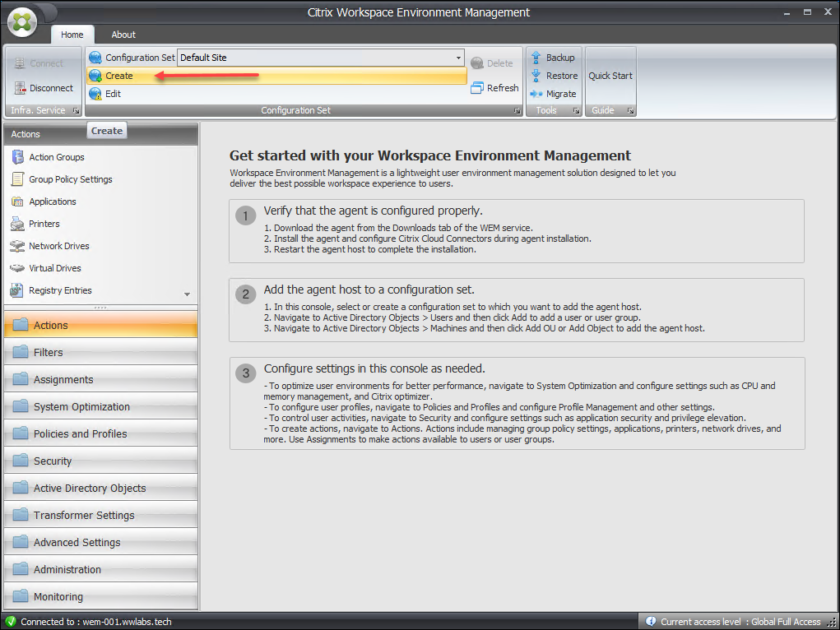Click the Migrate tool
840x630 pixels.
coord(553,94)
